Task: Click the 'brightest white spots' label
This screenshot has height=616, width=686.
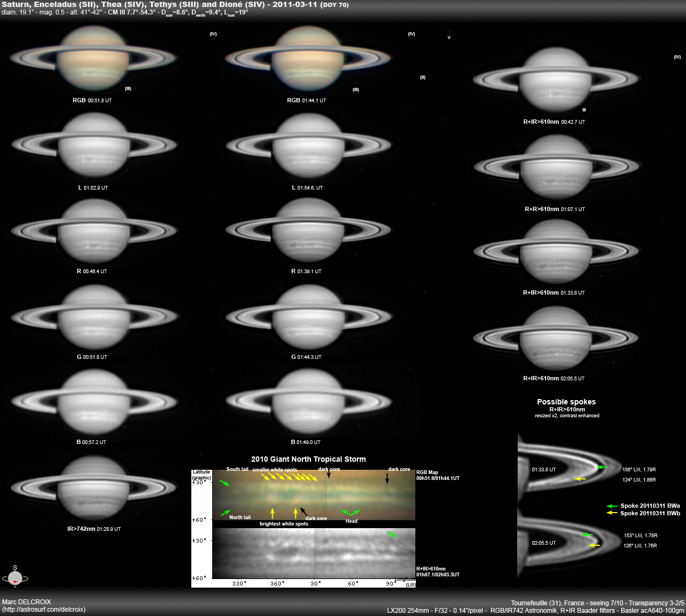Action: point(284,524)
